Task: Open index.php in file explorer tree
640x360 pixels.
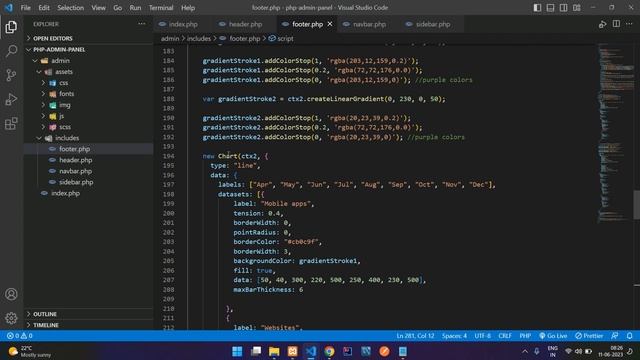Action: point(89,193)
